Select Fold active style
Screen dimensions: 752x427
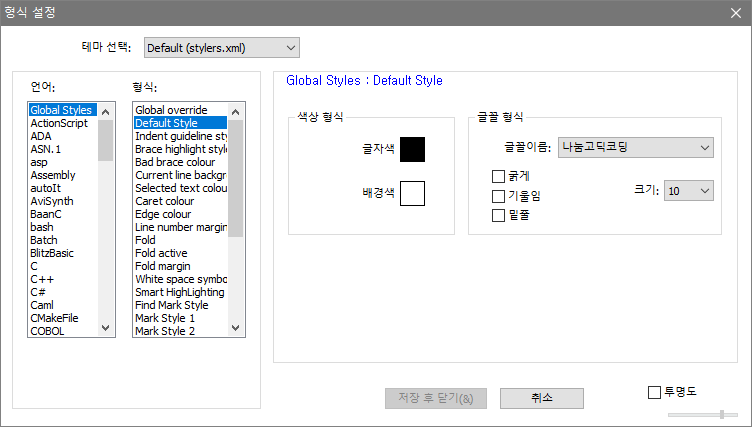tap(180, 253)
